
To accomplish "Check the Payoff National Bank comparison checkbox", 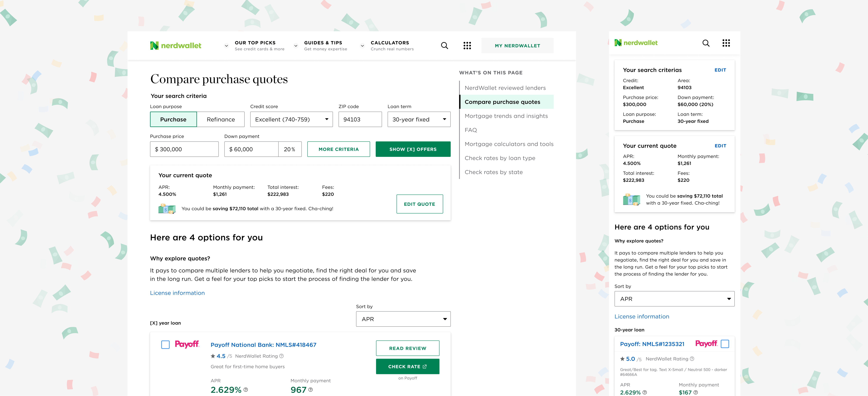I will coord(165,344).
